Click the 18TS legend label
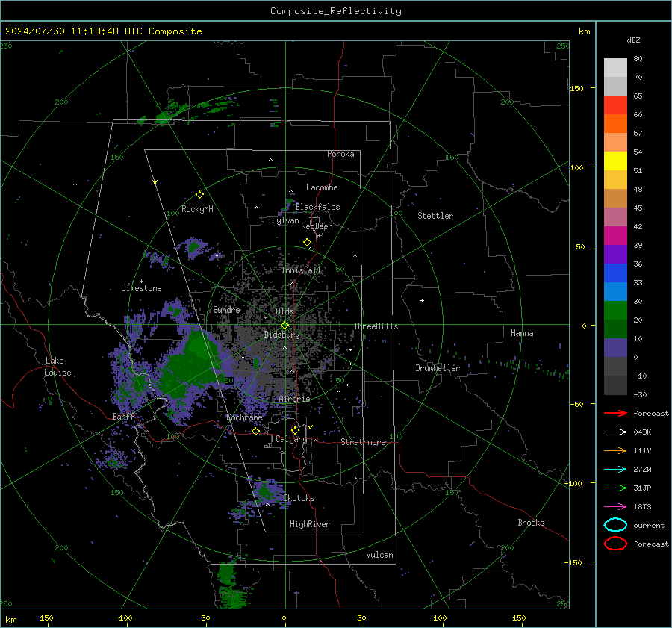 [x=642, y=507]
